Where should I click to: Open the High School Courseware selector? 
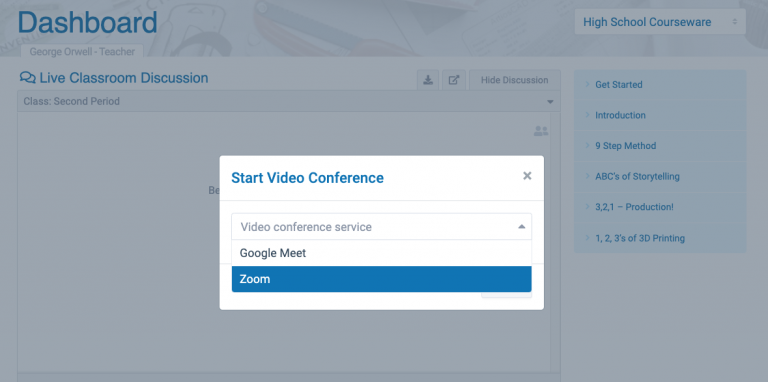(x=660, y=22)
